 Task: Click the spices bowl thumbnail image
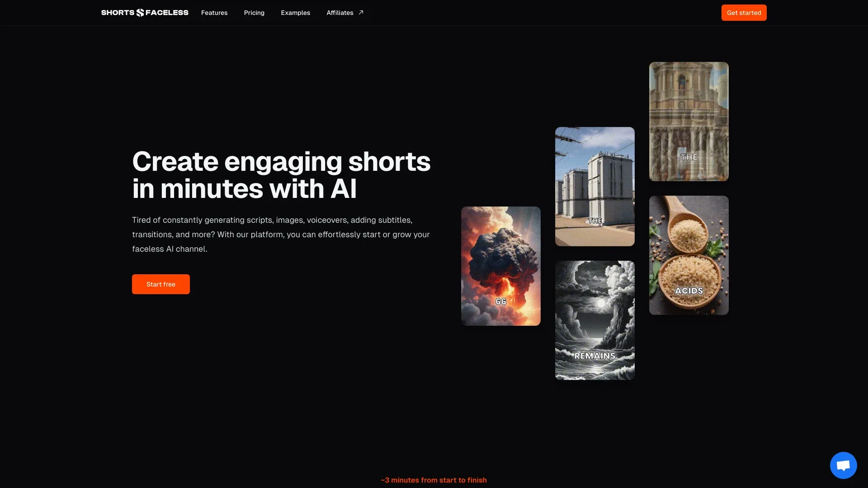[688, 254]
